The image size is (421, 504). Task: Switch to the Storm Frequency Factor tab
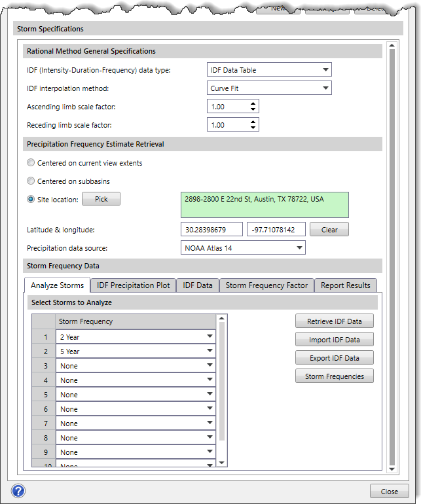pos(266,285)
